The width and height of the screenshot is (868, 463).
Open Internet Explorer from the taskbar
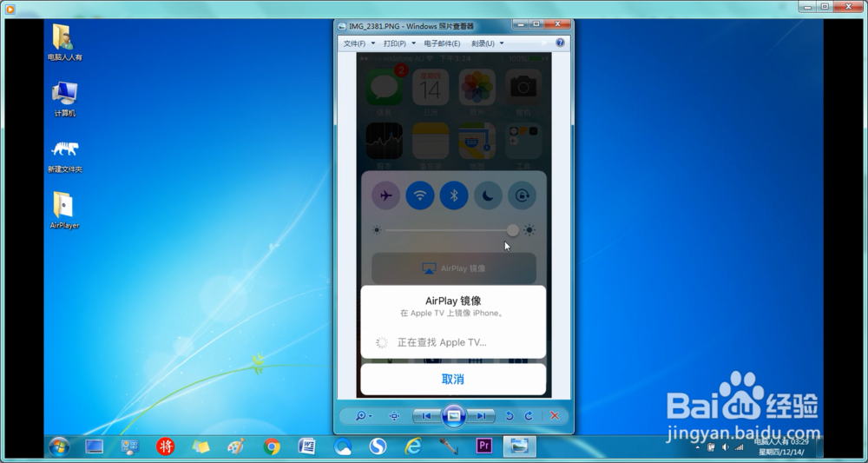(x=413, y=446)
